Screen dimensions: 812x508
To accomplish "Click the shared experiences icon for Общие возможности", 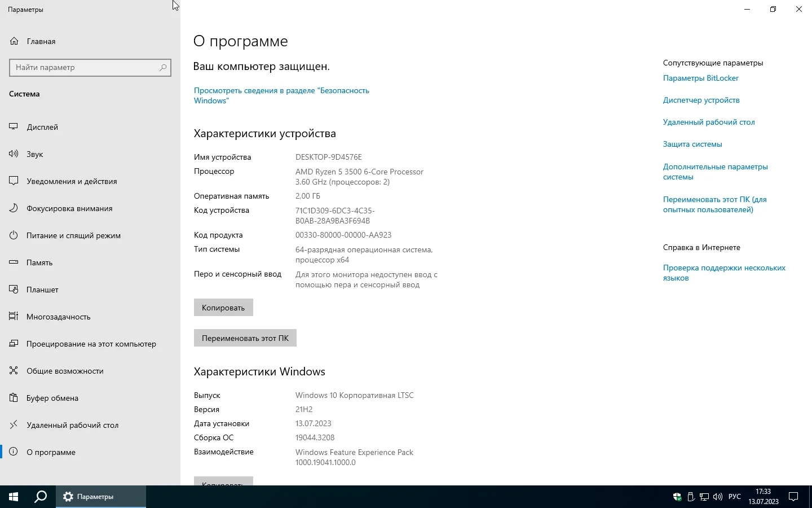I will [x=14, y=371].
